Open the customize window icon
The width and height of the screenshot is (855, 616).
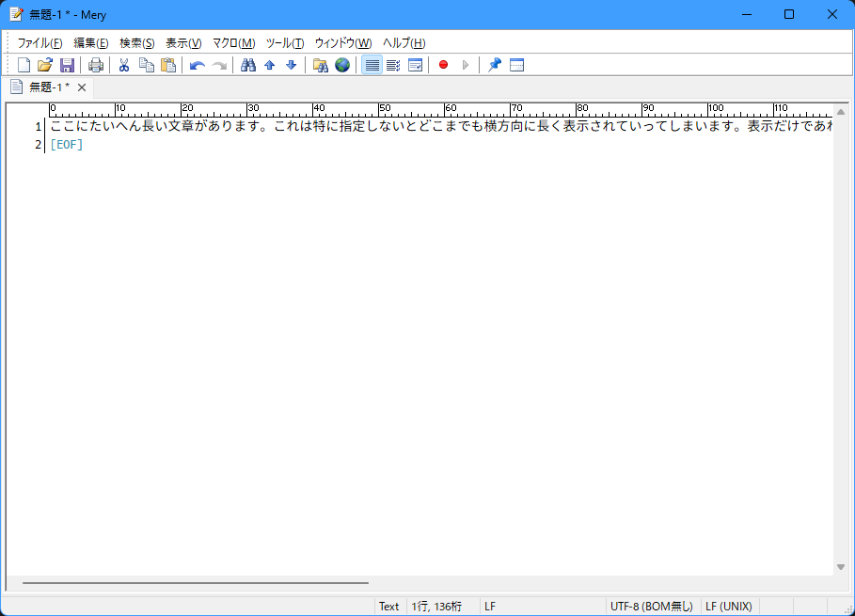pos(516,65)
